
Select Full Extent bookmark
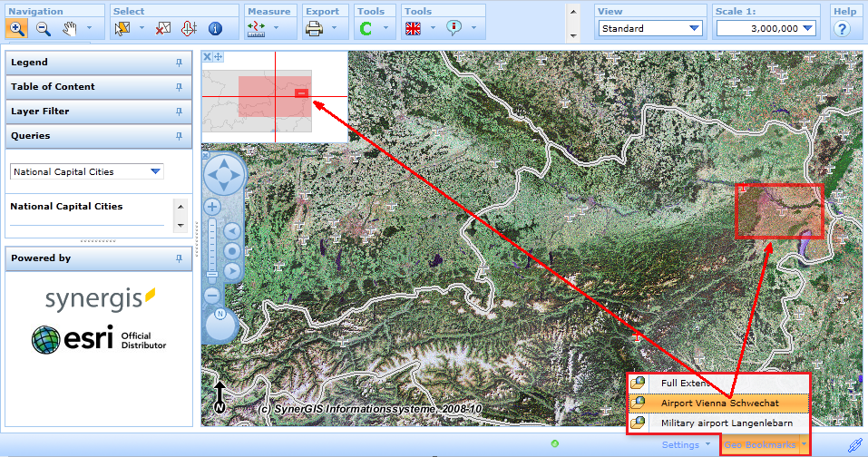point(719,383)
